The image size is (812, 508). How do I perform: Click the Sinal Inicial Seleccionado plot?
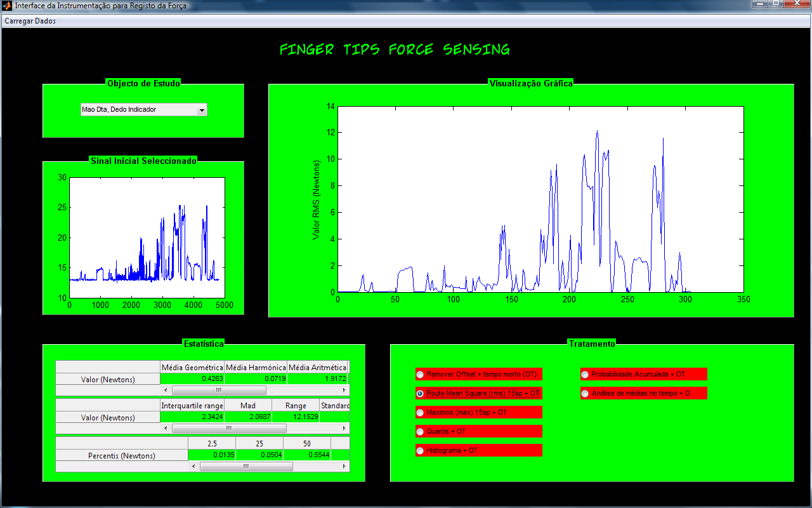pos(147,237)
